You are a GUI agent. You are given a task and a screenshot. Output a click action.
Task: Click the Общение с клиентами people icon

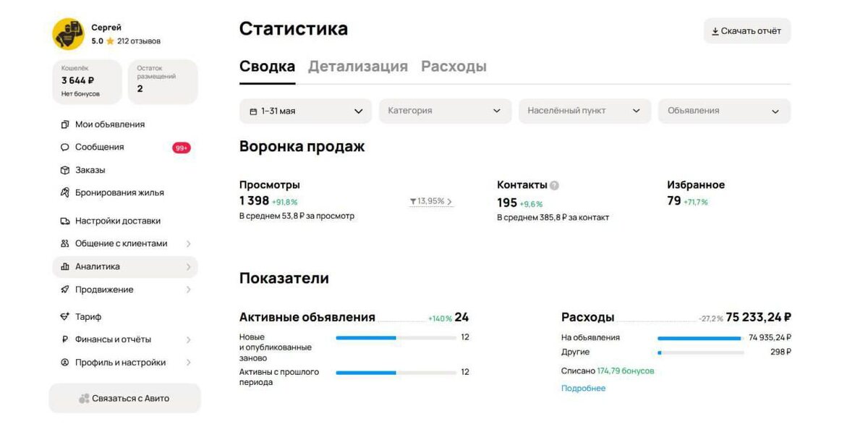64,244
